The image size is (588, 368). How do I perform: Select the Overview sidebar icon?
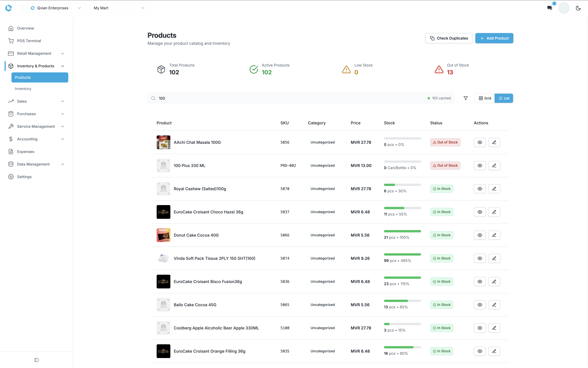coord(11,28)
